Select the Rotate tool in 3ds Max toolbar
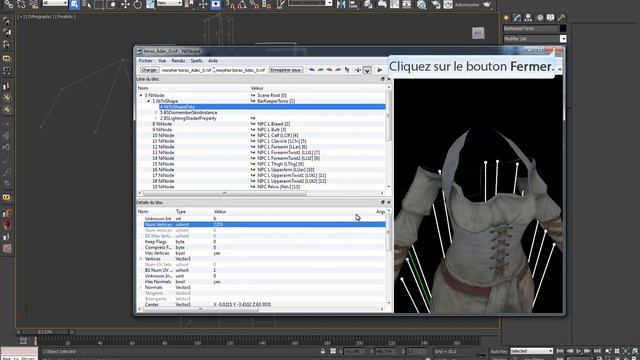The height and width of the screenshot is (360, 640). (138, 4)
